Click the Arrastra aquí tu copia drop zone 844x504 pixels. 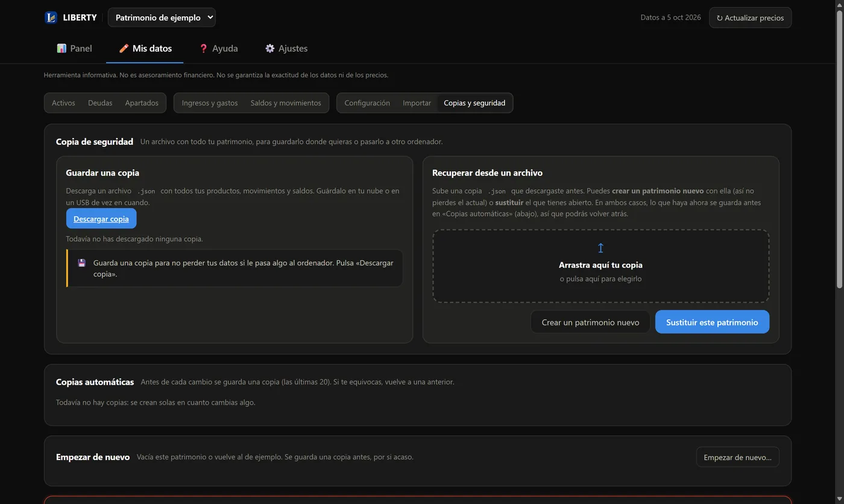pyautogui.click(x=600, y=266)
